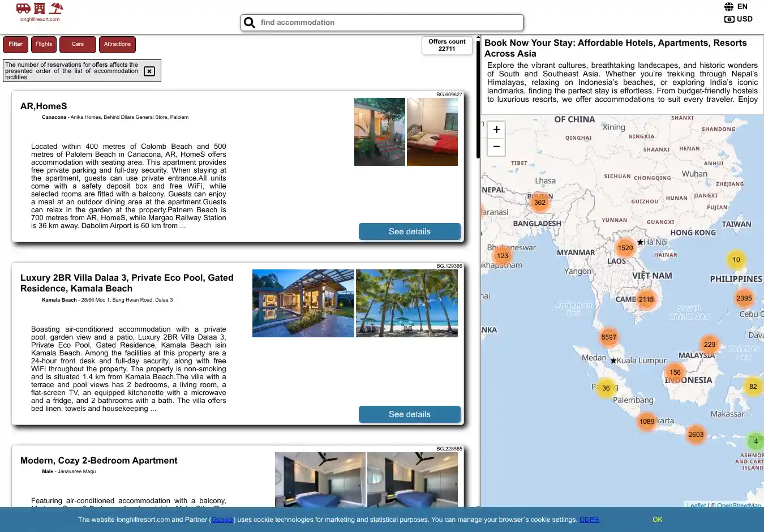
Task: Click the 2603 cluster near Java
Action: click(x=696, y=435)
